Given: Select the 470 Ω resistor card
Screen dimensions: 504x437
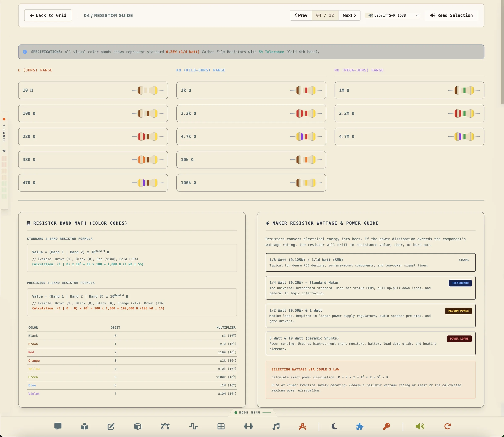Looking at the screenshot, I should tap(93, 183).
